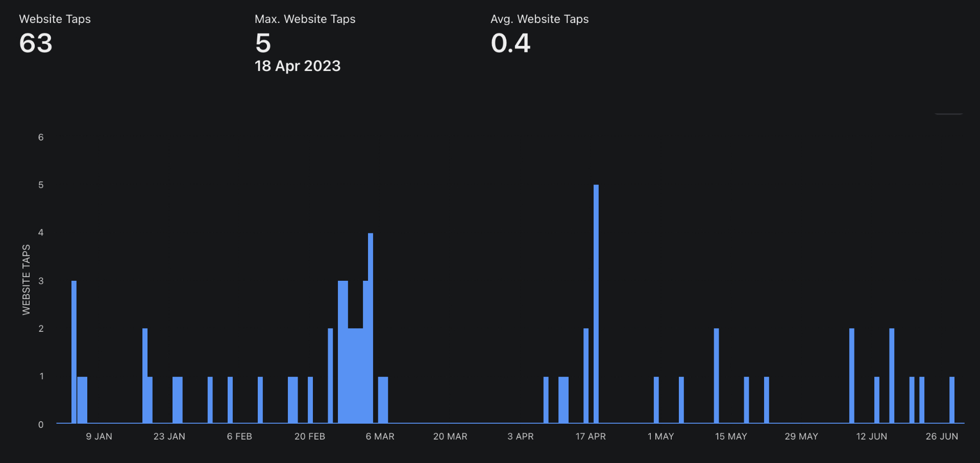The height and width of the screenshot is (463, 980).
Task: Click the y-axis tick label 6
Action: click(x=41, y=137)
